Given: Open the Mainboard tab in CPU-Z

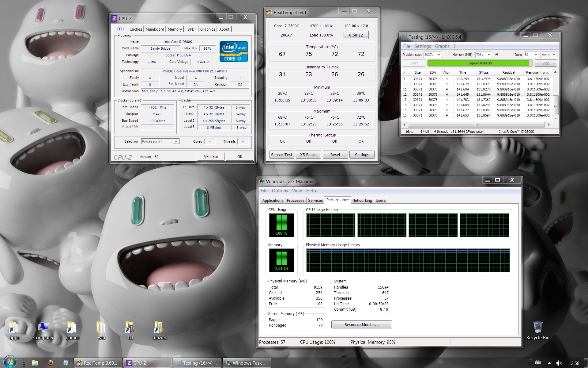Looking at the screenshot, I should [155, 29].
